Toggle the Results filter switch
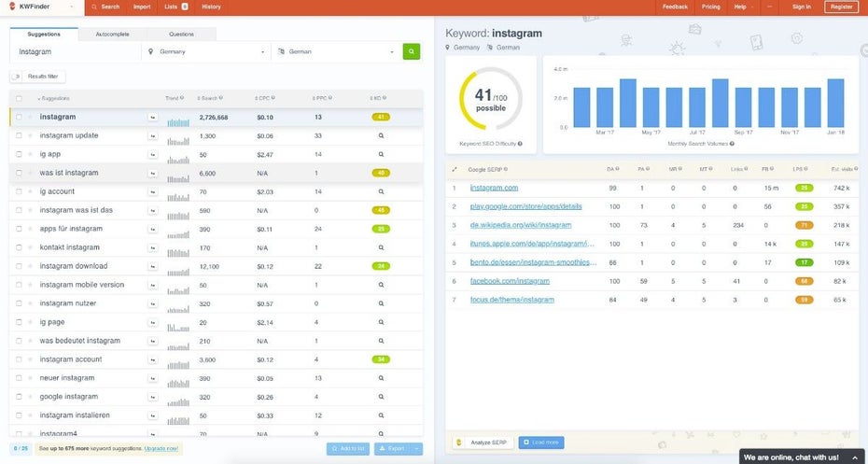This screenshot has height=464, width=868. (x=18, y=77)
